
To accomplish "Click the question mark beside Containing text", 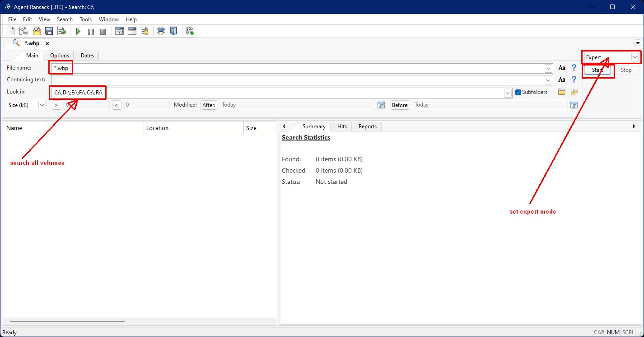I will [574, 80].
